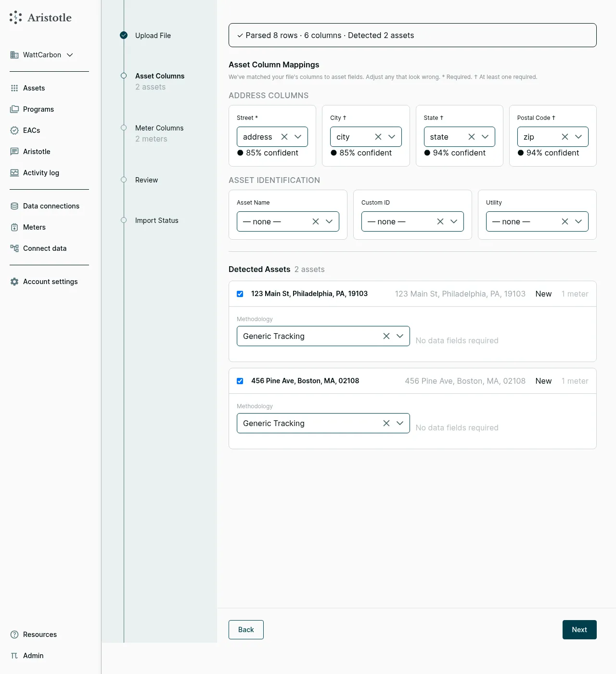The height and width of the screenshot is (674, 616).
Task: Select the Asset Columns step
Action: (x=160, y=76)
